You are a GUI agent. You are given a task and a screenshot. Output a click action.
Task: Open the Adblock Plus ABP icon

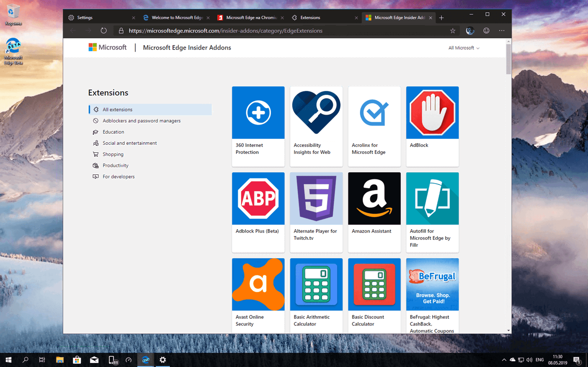tap(258, 199)
